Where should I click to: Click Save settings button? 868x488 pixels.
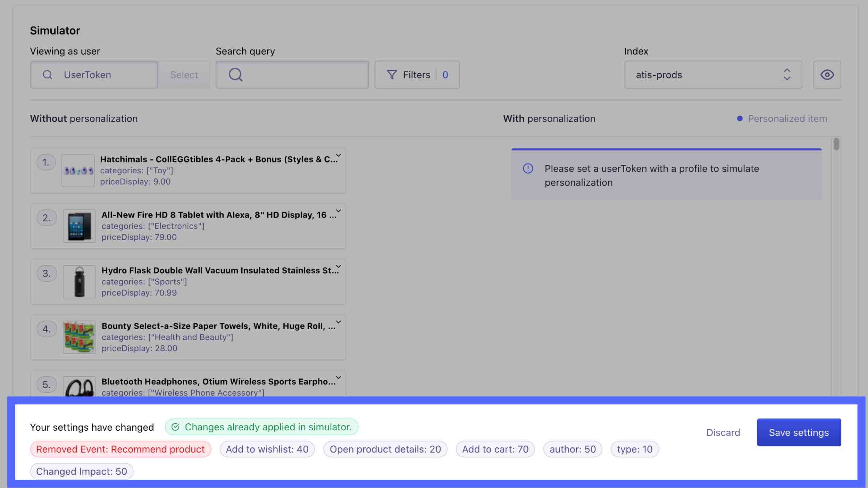(x=798, y=432)
